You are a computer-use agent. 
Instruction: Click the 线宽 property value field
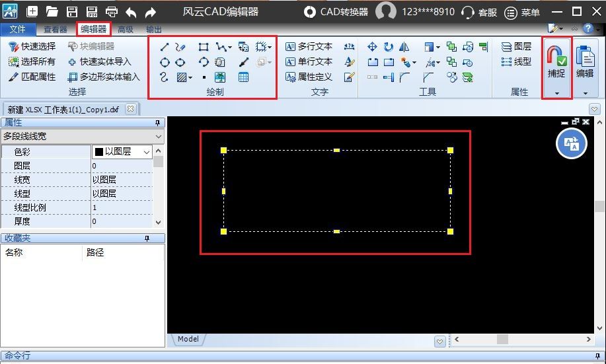(x=122, y=180)
